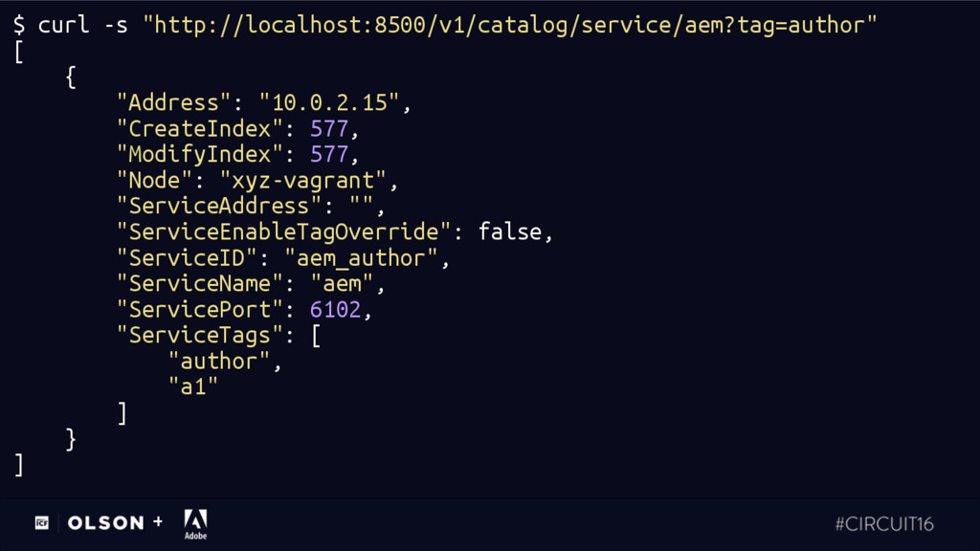Click the CreateIndex value 577
Viewport: 980px width, 551px height.
(329, 129)
